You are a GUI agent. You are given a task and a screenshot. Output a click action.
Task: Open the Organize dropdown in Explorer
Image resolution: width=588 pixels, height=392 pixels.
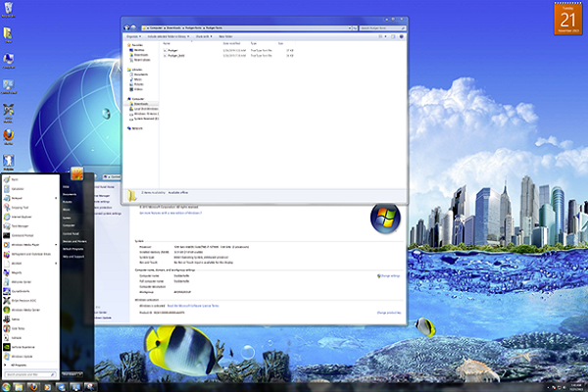pyautogui.click(x=133, y=37)
